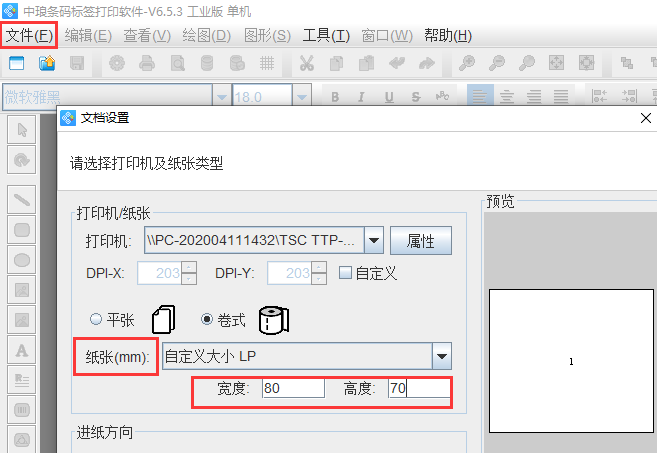Click the left align text icon
657x453 pixels.
pyautogui.click(x=481, y=97)
